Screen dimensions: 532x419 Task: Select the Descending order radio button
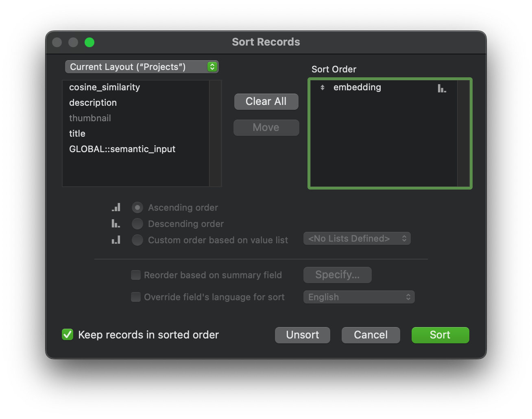[137, 224]
